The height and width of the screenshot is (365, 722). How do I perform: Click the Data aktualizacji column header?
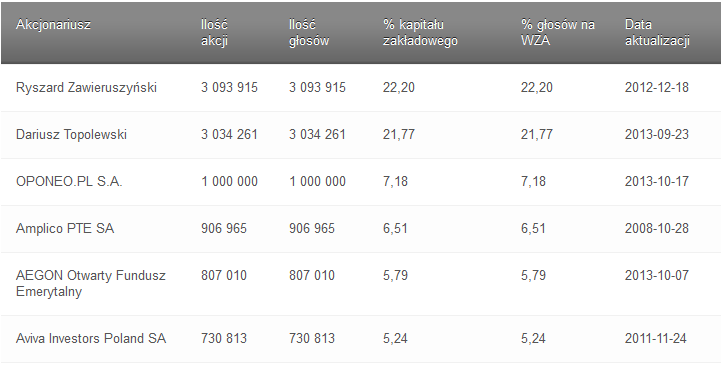[x=657, y=33]
